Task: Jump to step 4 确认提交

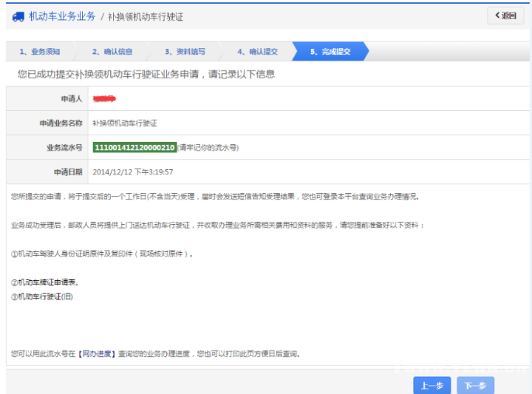Action: coord(257,52)
